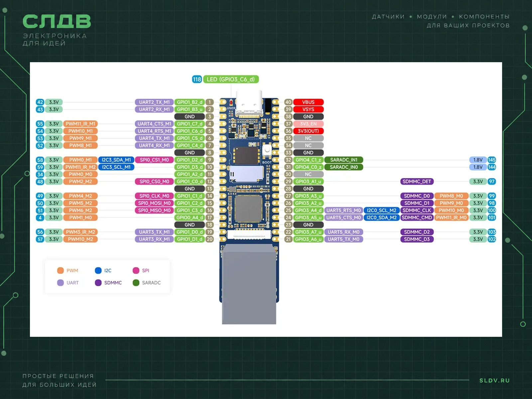Click the PWM3_IR_M2 label

(x=80, y=232)
